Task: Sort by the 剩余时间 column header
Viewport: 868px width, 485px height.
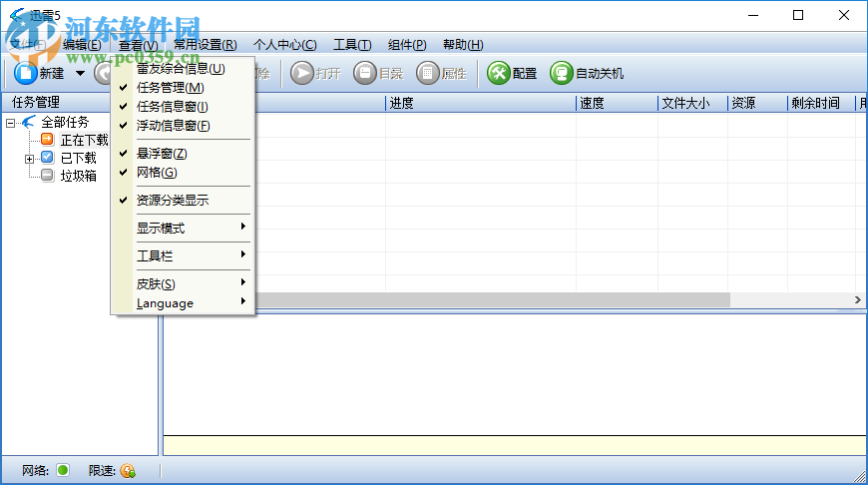Action: [x=821, y=103]
